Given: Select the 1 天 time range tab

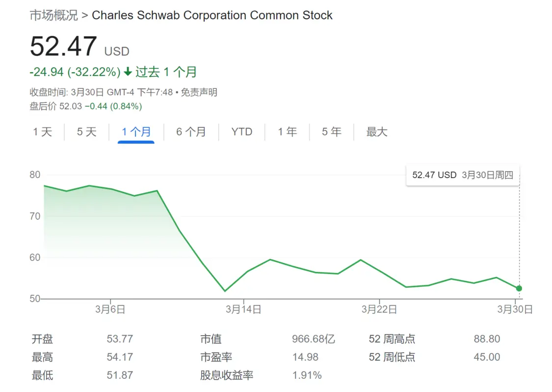Looking at the screenshot, I should pyautogui.click(x=43, y=132).
